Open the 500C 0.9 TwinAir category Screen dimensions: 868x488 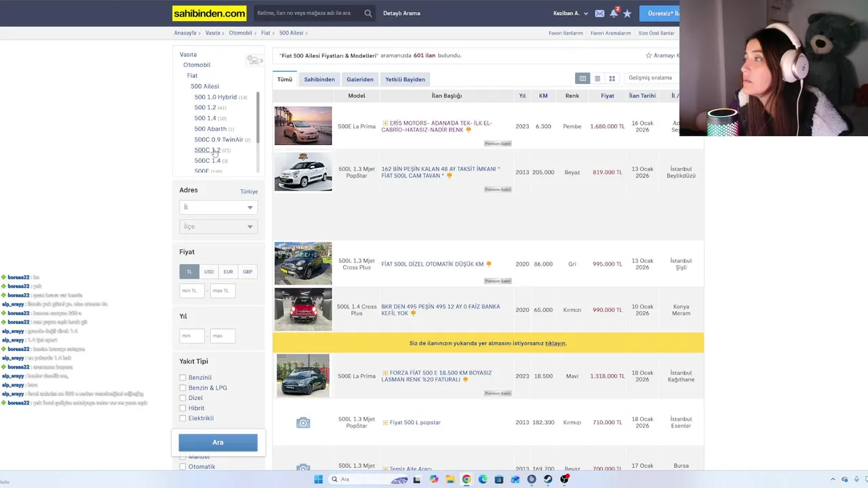tap(218, 140)
